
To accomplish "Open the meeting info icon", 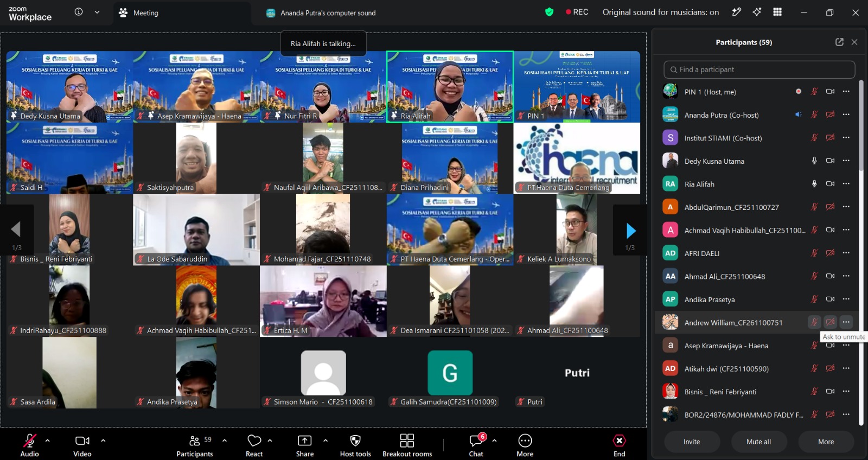I will tap(79, 12).
